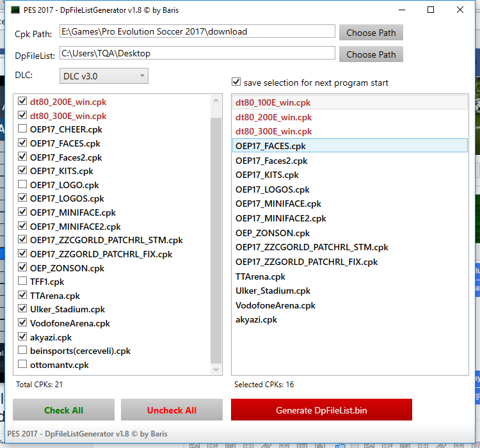Check TFF1.cpk checkbox
Image resolution: width=480 pixels, height=448 pixels.
[x=22, y=281]
